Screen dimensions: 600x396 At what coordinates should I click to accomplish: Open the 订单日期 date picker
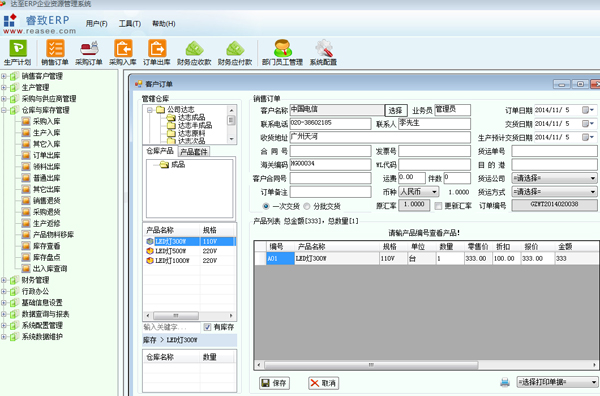588,110
